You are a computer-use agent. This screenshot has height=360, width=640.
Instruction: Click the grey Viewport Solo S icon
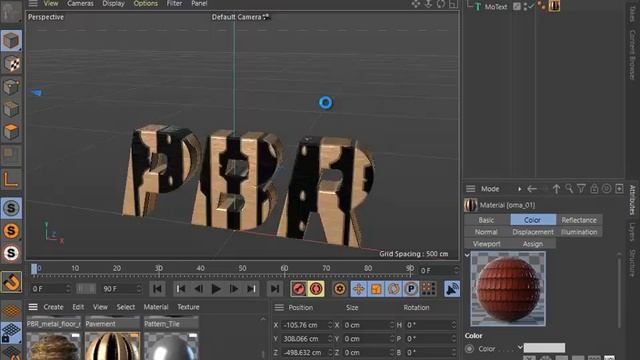click(11, 208)
